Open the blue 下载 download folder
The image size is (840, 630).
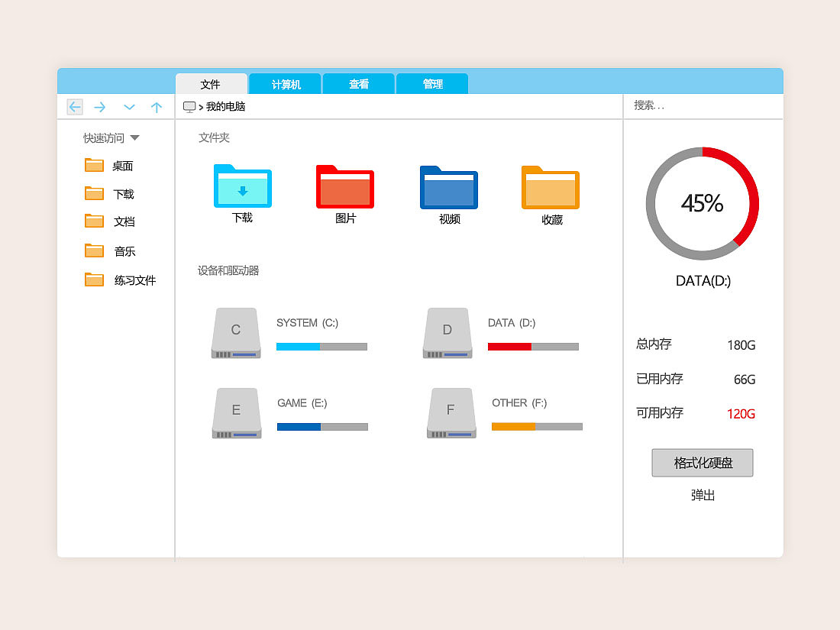[x=243, y=186]
